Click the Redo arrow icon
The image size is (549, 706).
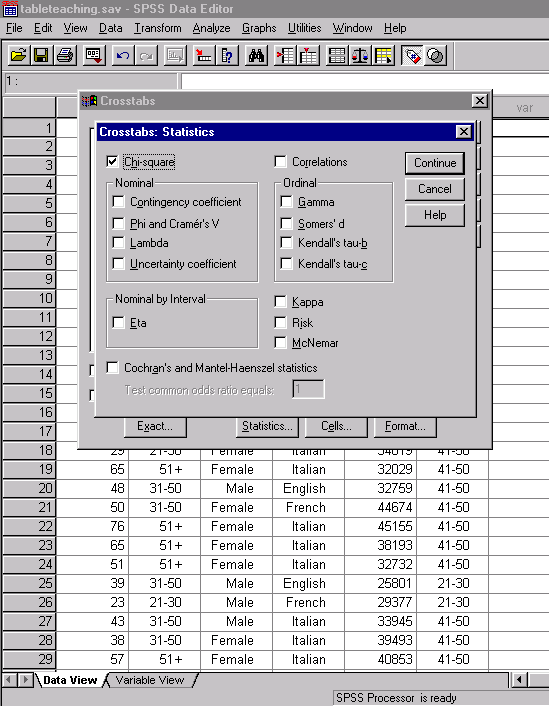(146, 56)
